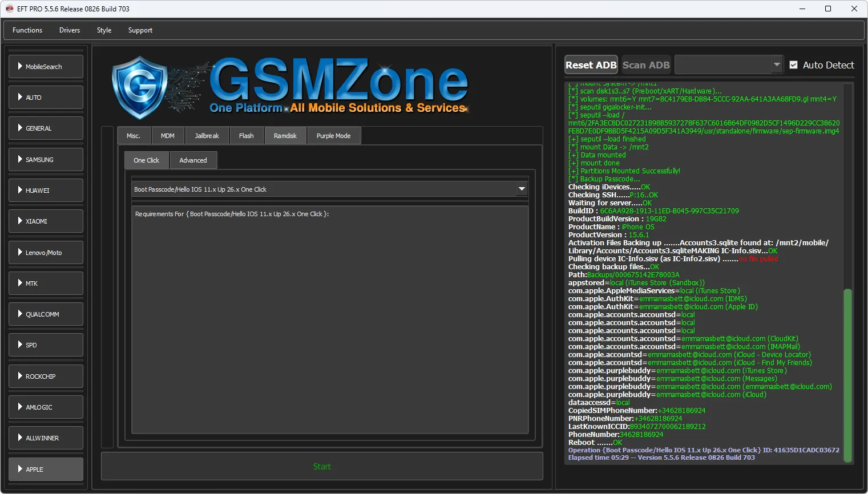Click the 'appstored=local' log line
Viewport: 868px width, 494px height.
(x=636, y=283)
